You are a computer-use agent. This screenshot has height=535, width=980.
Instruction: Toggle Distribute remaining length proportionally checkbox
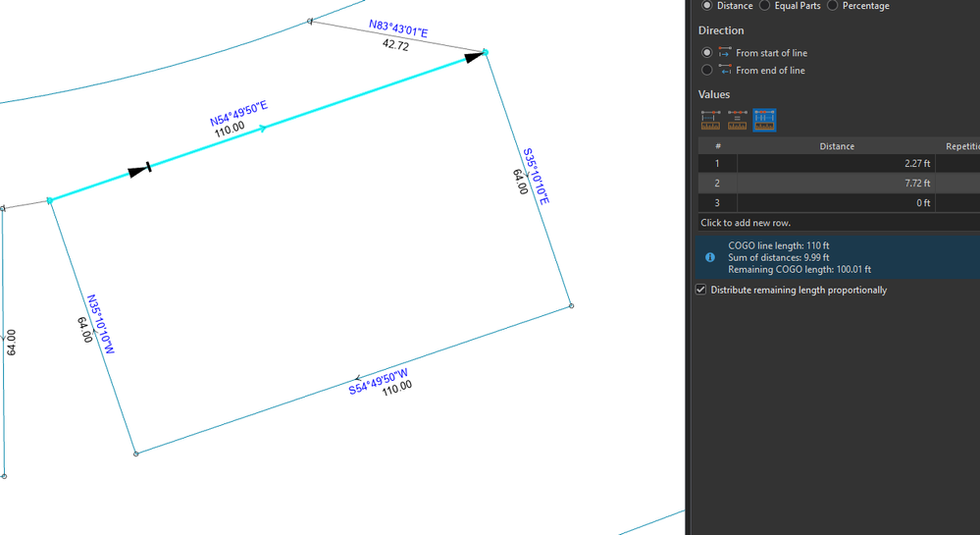(x=701, y=290)
